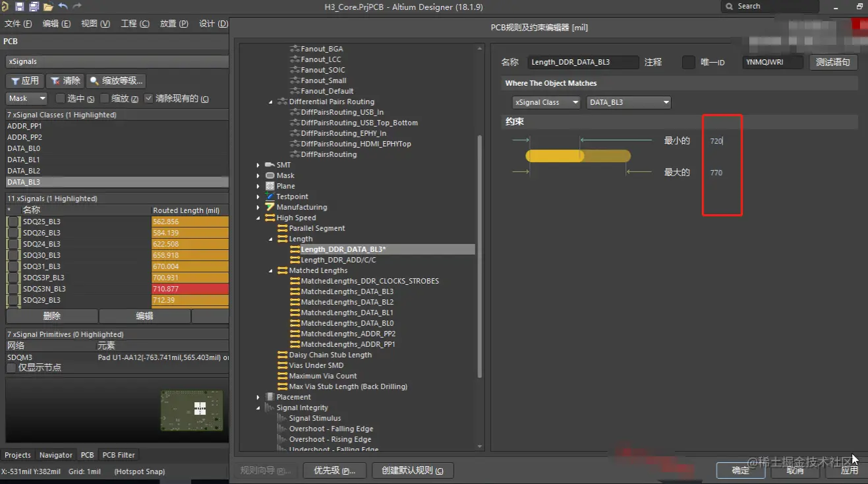Screen dimensions: 868x484
Task: Click the 清除 filter button
Action: tap(65, 80)
